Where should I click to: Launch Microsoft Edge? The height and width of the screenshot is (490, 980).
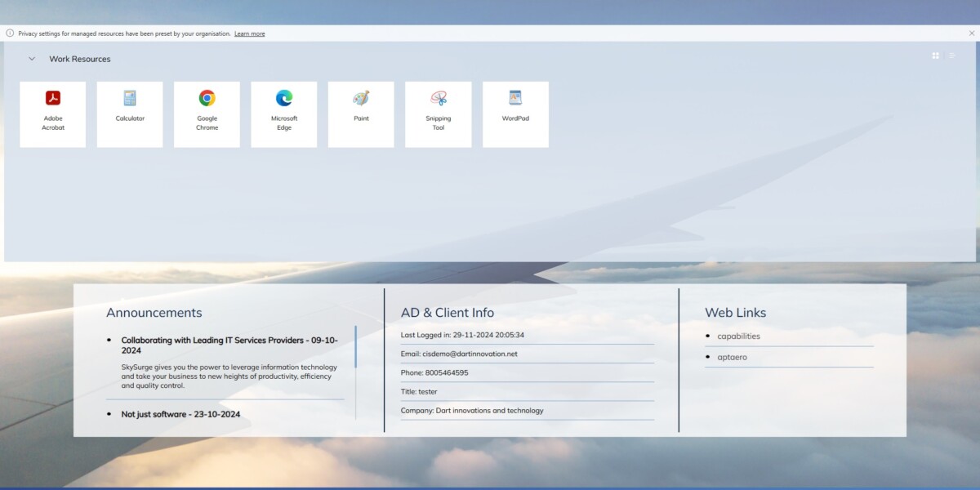click(x=283, y=114)
